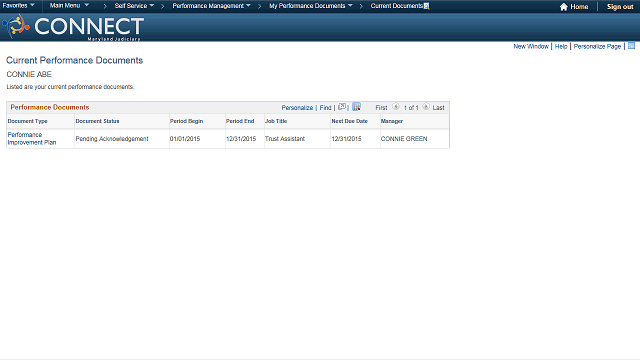Click the Pending Acknowledgement status cell
This screenshot has width=640, height=360.
tap(112, 139)
